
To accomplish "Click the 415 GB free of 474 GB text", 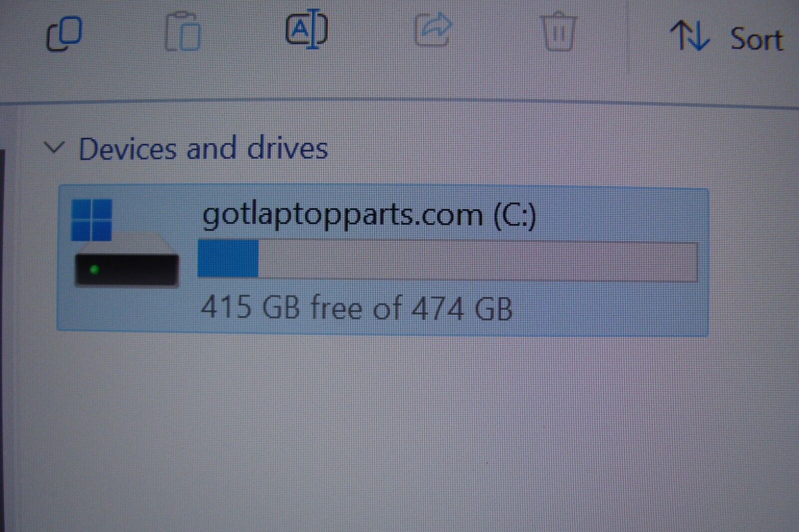I will coord(357,307).
